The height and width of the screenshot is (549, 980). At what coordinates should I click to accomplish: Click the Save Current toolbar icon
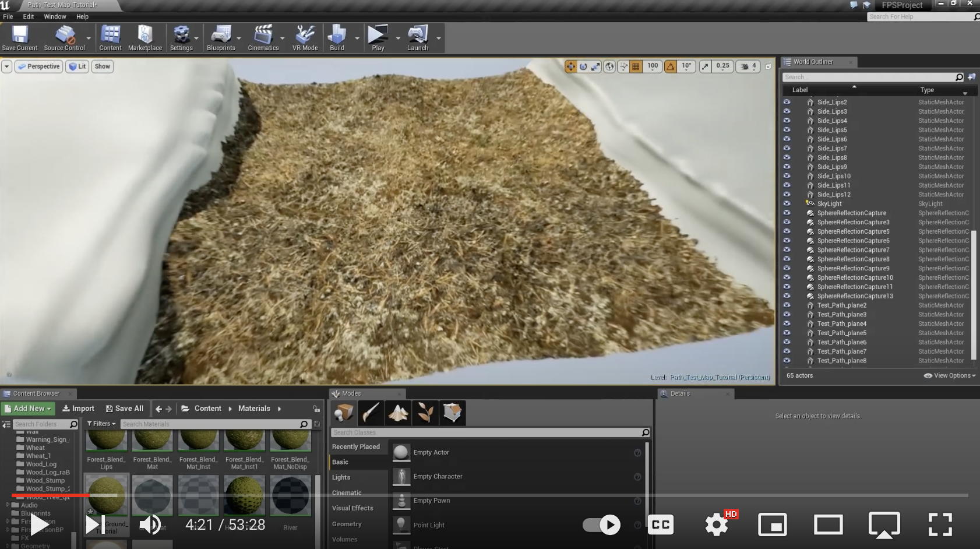click(19, 38)
